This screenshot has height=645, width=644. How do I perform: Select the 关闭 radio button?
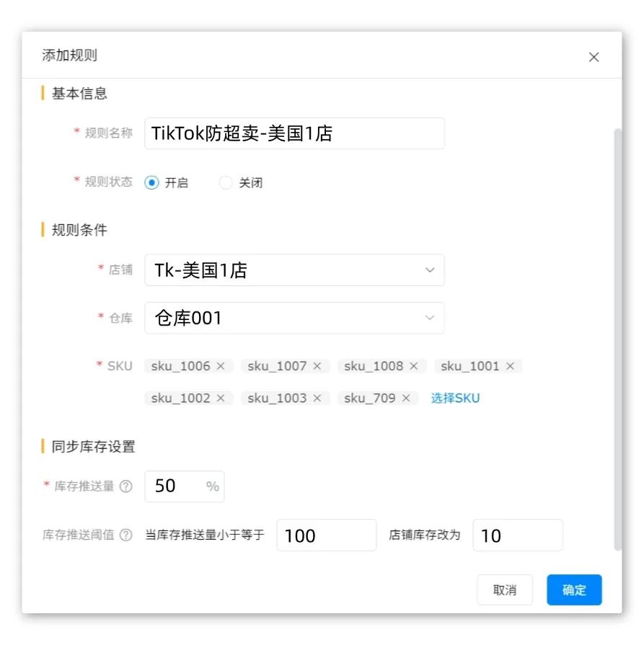point(226,183)
